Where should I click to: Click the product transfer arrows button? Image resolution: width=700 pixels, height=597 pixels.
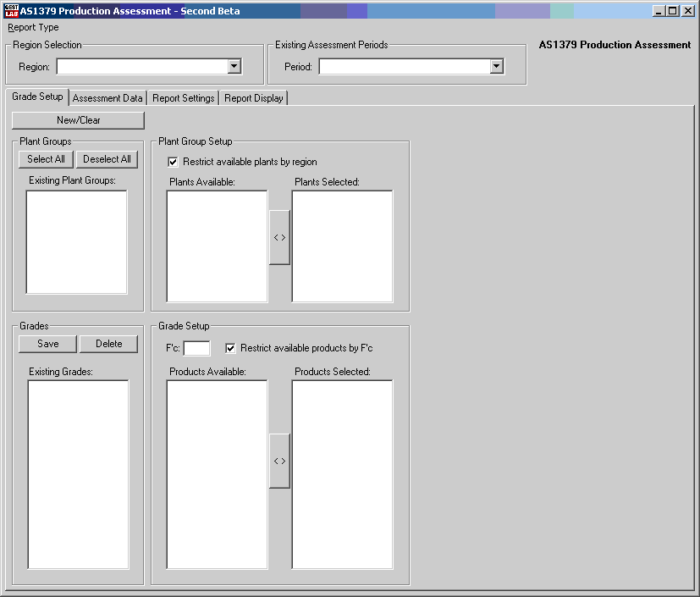[x=279, y=461]
